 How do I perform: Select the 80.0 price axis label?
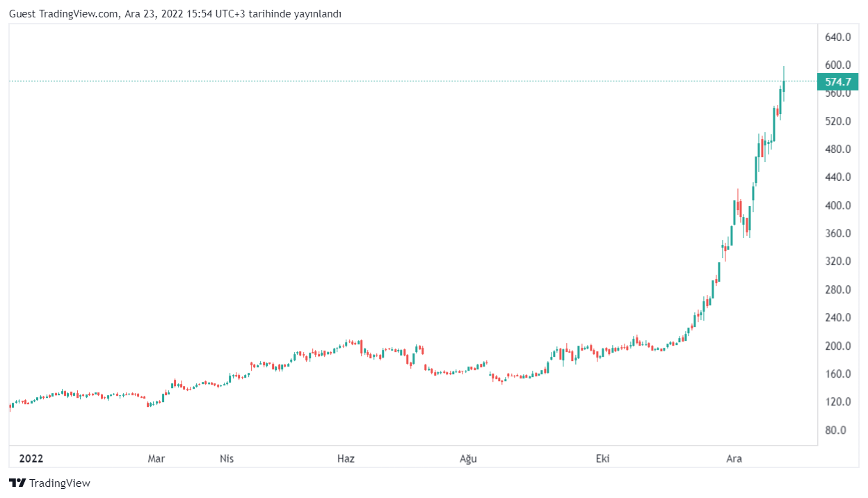(837, 430)
